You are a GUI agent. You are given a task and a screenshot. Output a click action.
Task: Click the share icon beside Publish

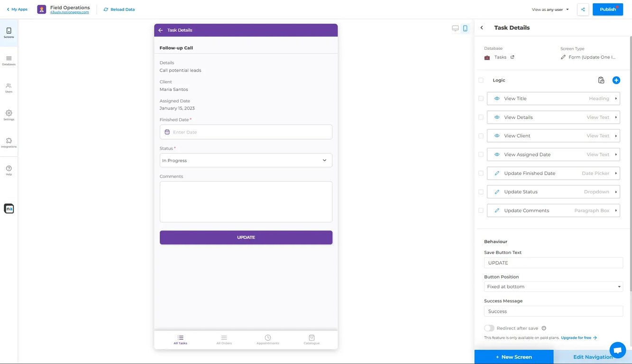click(x=583, y=9)
